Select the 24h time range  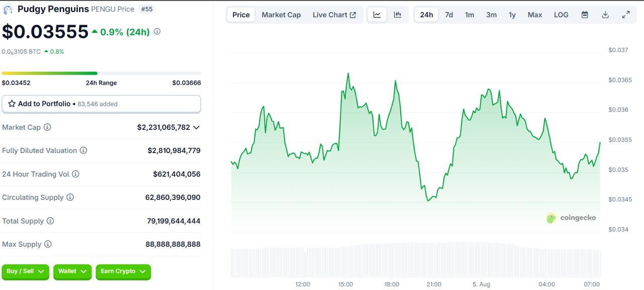click(427, 15)
